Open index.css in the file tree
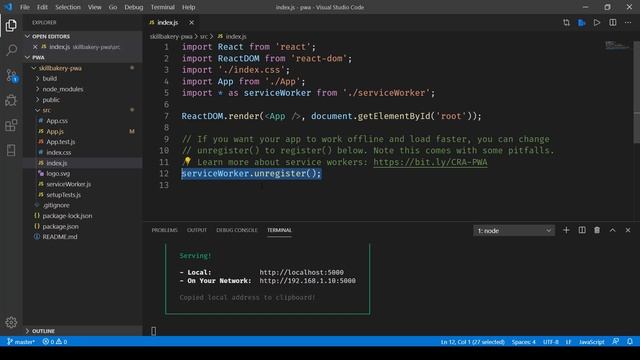The width and height of the screenshot is (640, 360). point(58,152)
